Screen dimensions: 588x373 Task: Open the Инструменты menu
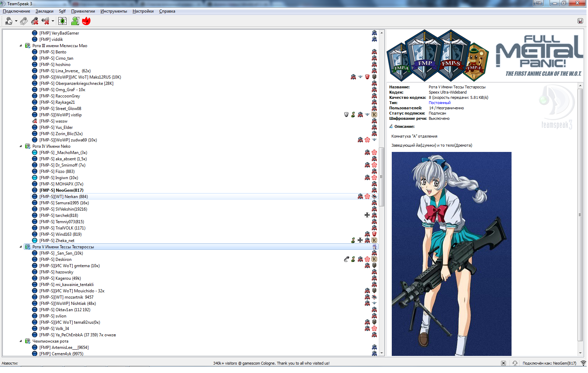pos(114,11)
